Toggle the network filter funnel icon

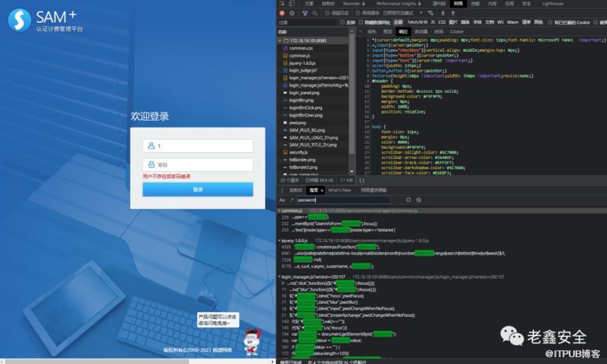point(303,12)
